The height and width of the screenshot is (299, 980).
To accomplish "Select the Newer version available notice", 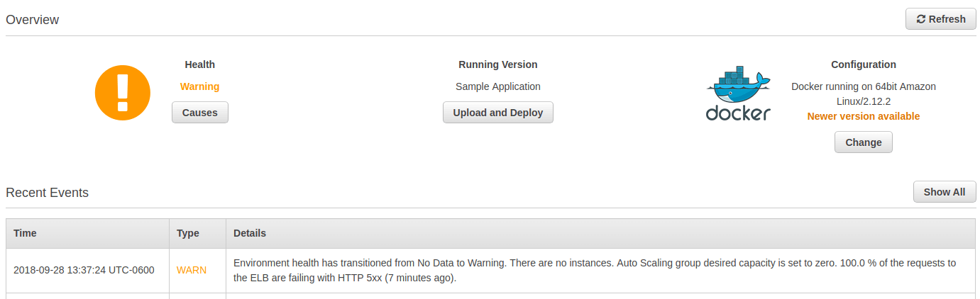I will coord(863,116).
